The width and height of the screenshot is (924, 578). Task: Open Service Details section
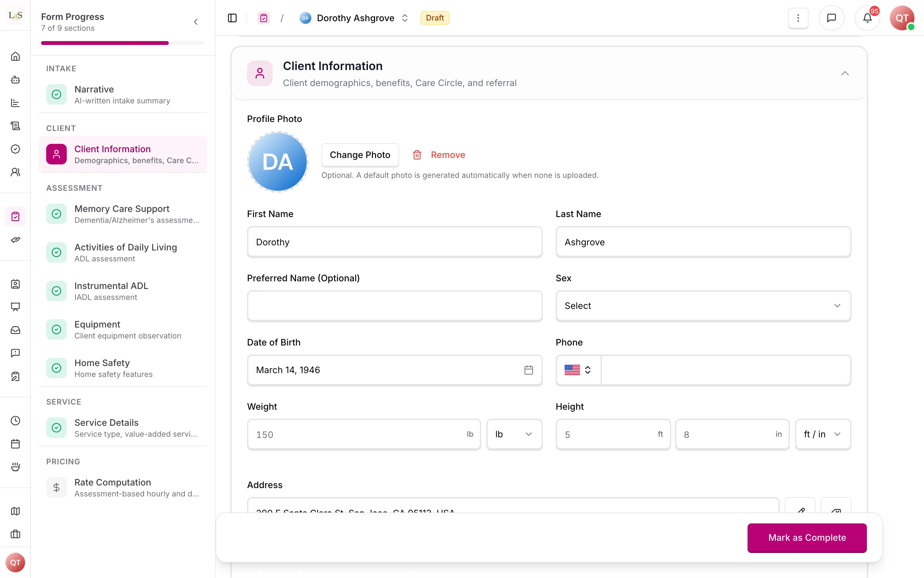pos(123,428)
